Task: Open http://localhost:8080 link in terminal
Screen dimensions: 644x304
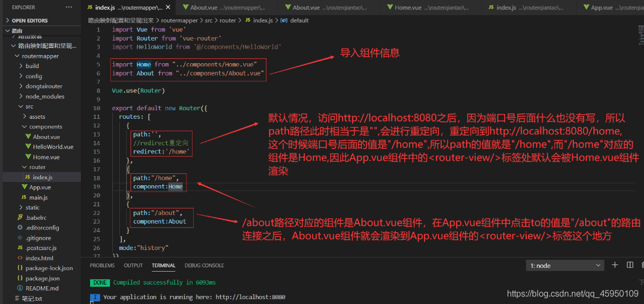Action: coord(250,297)
